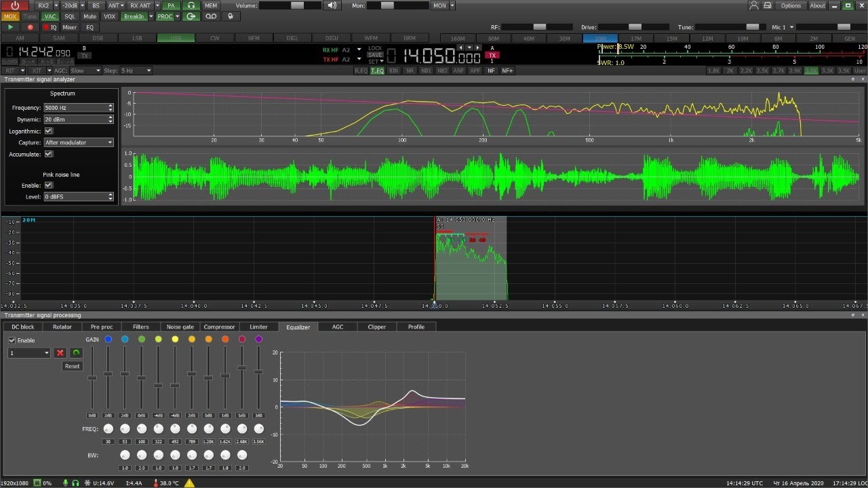The image size is (868, 488).
Task: Click the About button
Action: [818, 5]
